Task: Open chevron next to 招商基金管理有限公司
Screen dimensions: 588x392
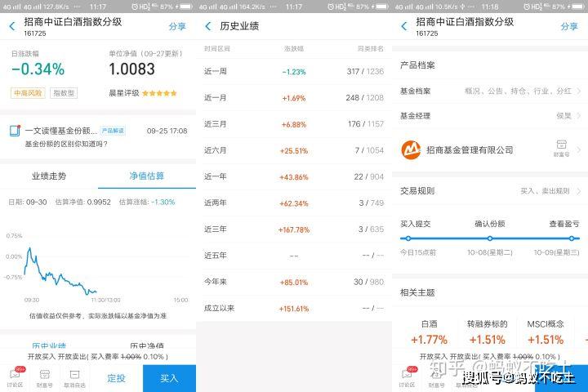Action: click(x=579, y=150)
